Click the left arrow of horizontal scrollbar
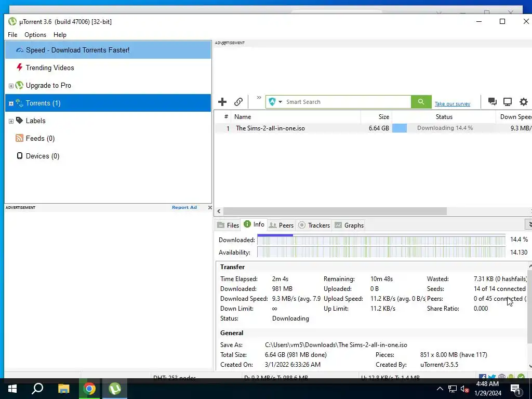This screenshot has height=399, width=532. pos(219,211)
